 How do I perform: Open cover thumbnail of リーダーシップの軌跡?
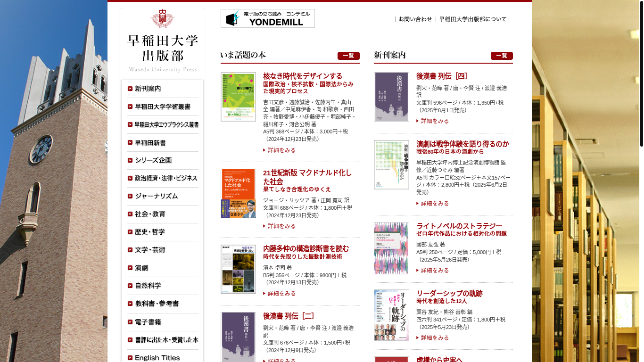click(x=391, y=315)
